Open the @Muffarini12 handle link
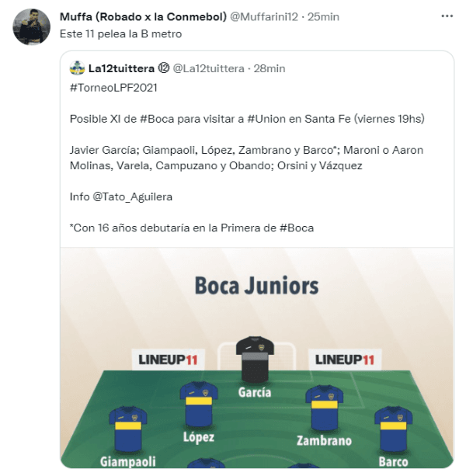466x476 pixels. [x=264, y=17]
